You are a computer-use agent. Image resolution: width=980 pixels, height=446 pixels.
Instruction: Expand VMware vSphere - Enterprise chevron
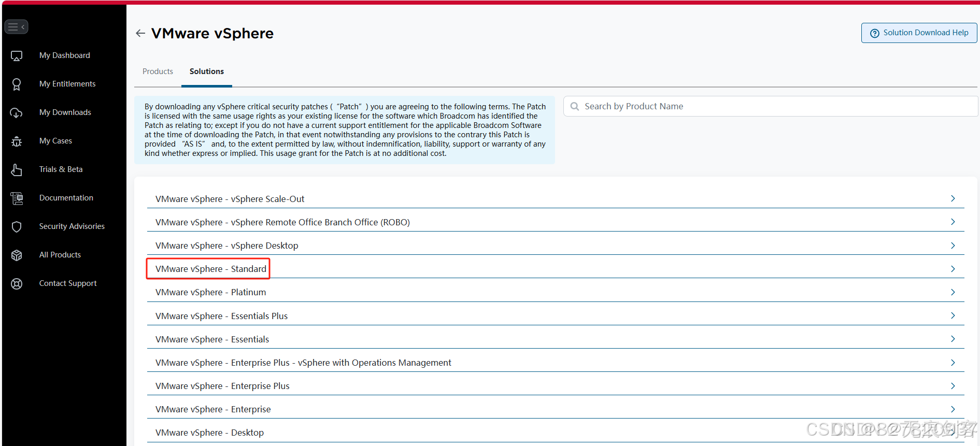click(953, 409)
